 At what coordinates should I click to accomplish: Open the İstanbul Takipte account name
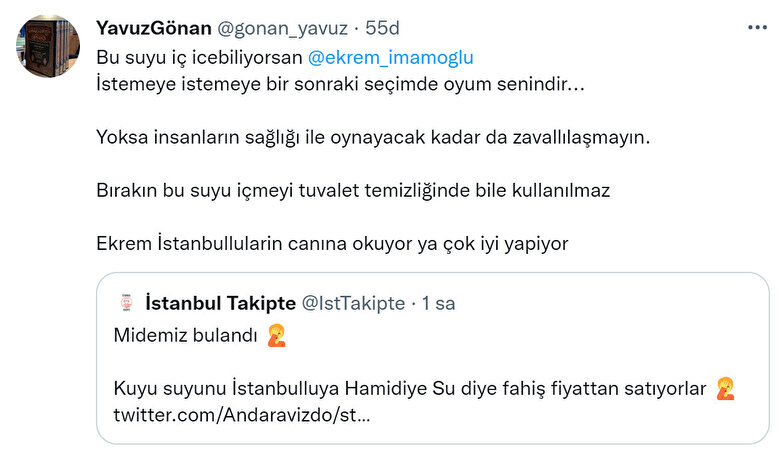(220, 302)
